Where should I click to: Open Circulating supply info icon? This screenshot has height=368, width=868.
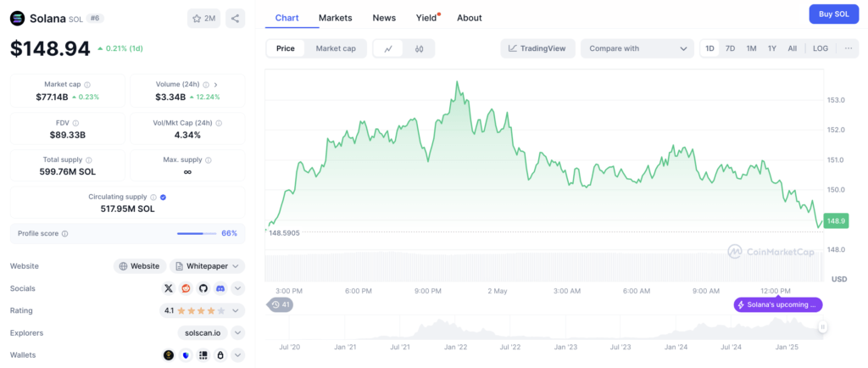coord(153,197)
